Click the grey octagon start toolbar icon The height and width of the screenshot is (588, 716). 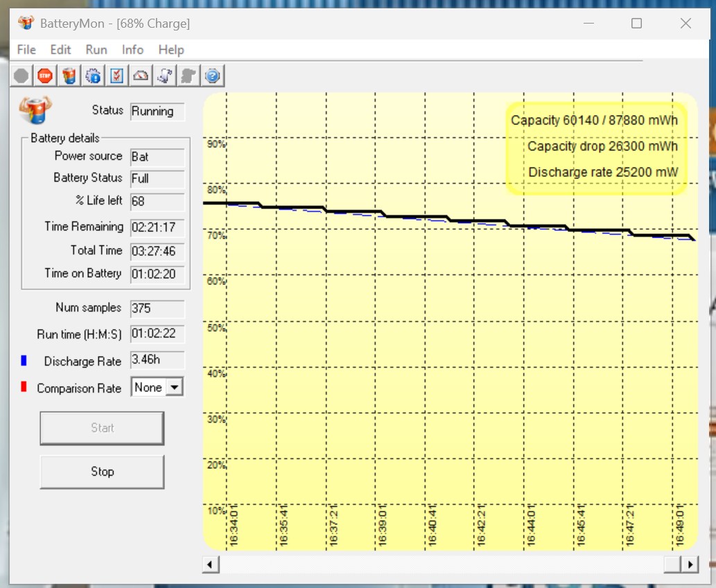tap(21, 75)
